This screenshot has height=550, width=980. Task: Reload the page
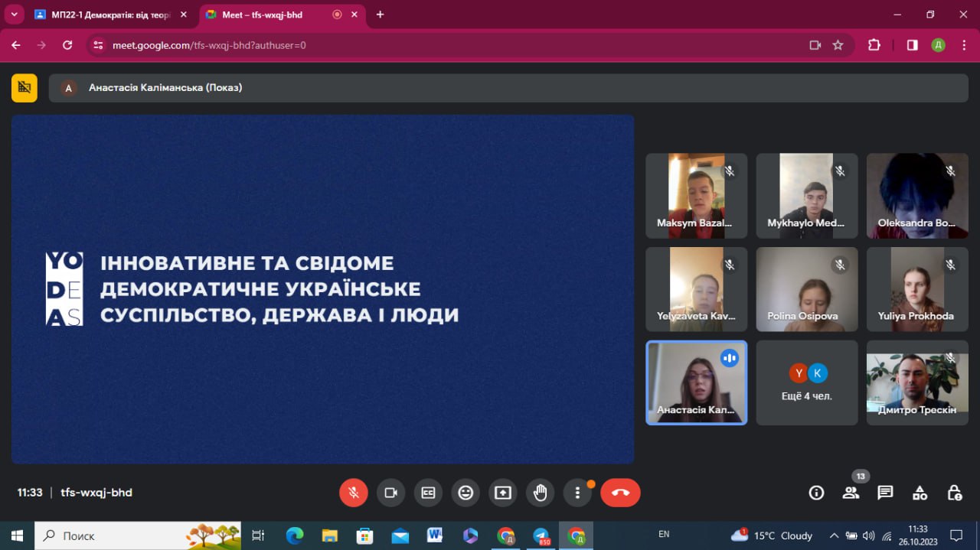[x=67, y=45]
